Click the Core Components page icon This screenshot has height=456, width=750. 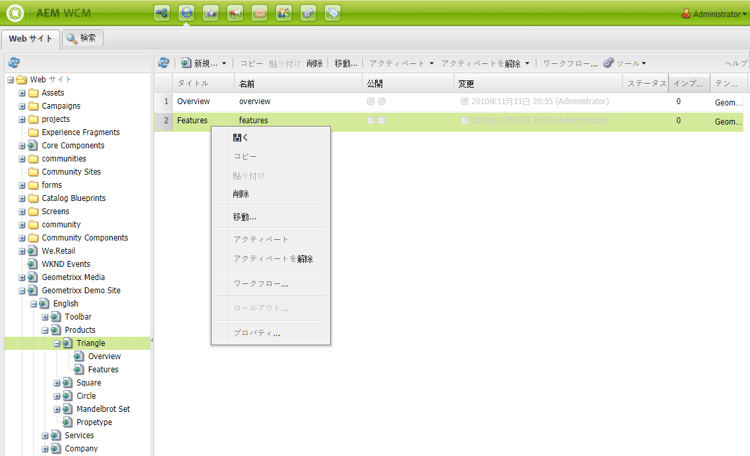(33, 145)
